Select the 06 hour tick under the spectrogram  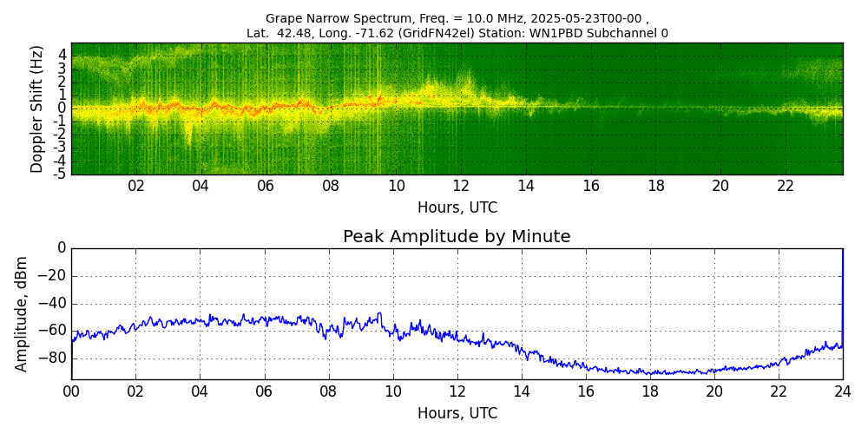[x=266, y=187]
